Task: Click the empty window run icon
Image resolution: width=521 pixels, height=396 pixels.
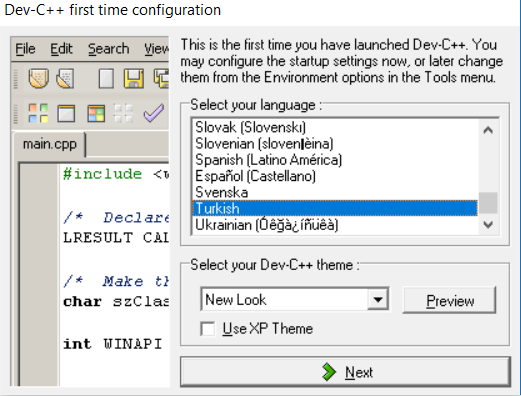Action: [x=66, y=113]
